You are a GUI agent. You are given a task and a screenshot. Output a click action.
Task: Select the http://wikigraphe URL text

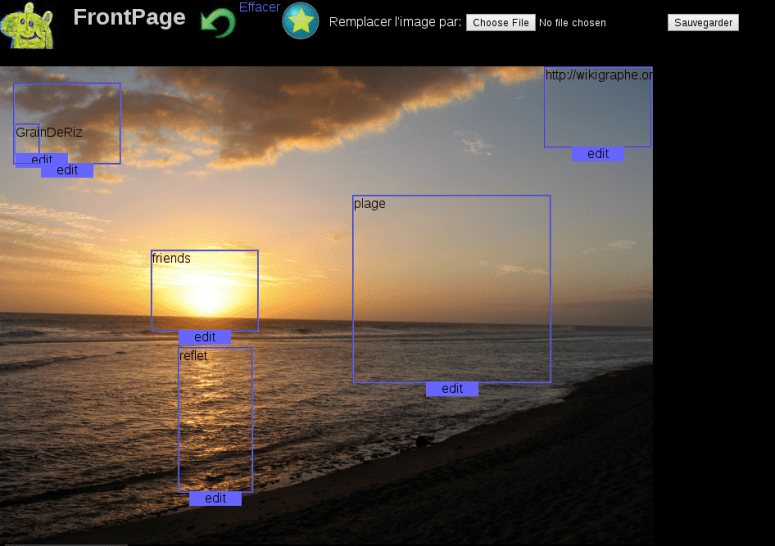pos(599,75)
